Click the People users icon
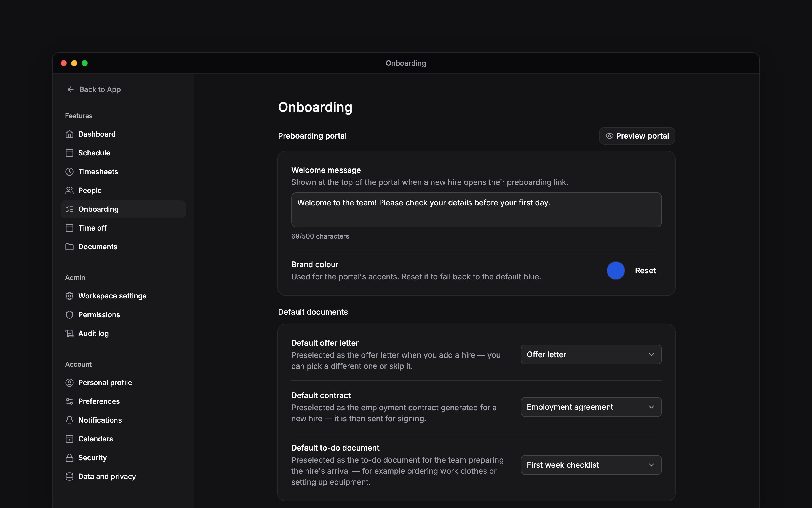The height and width of the screenshot is (508, 812). point(70,190)
